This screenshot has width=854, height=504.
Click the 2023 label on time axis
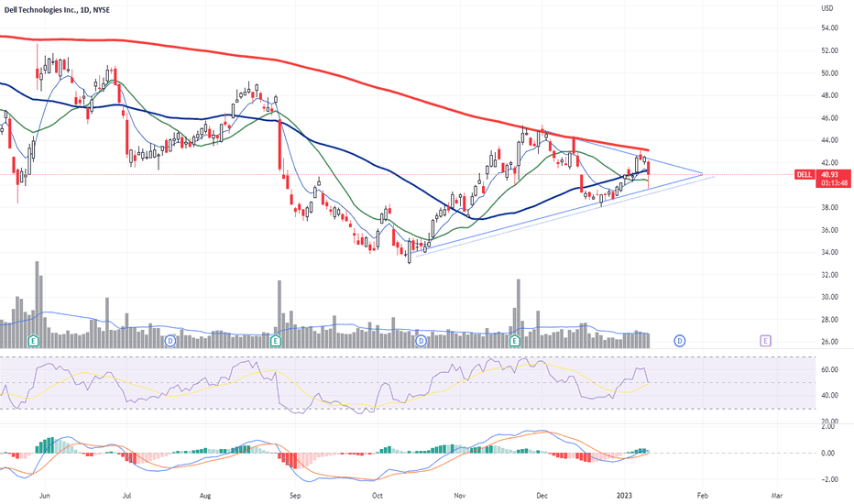pos(624,496)
